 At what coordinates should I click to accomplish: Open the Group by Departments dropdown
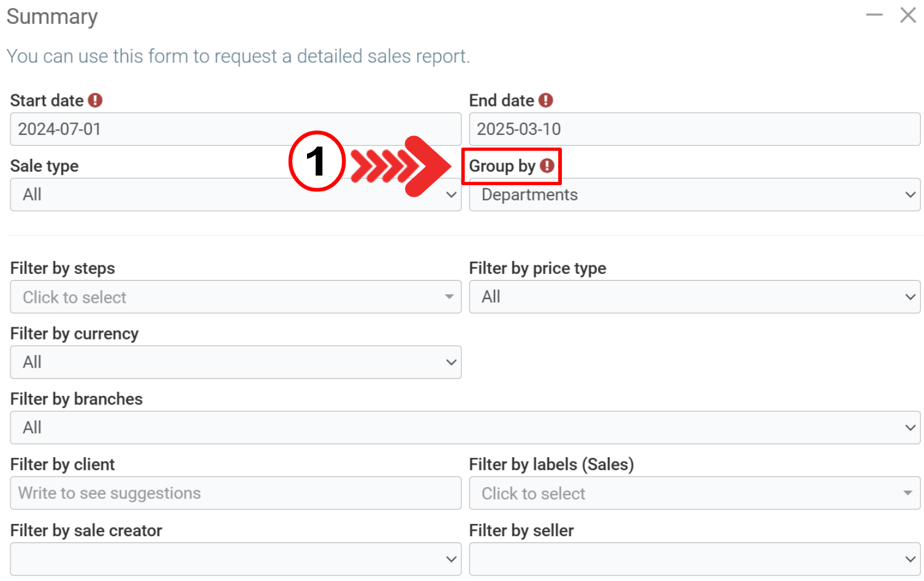(694, 195)
